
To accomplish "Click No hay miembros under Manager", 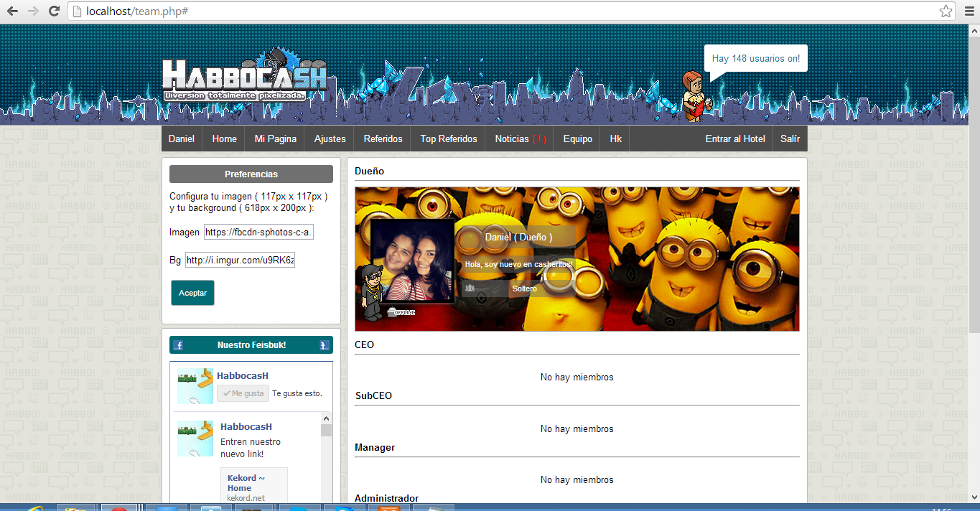I will [577, 480].
